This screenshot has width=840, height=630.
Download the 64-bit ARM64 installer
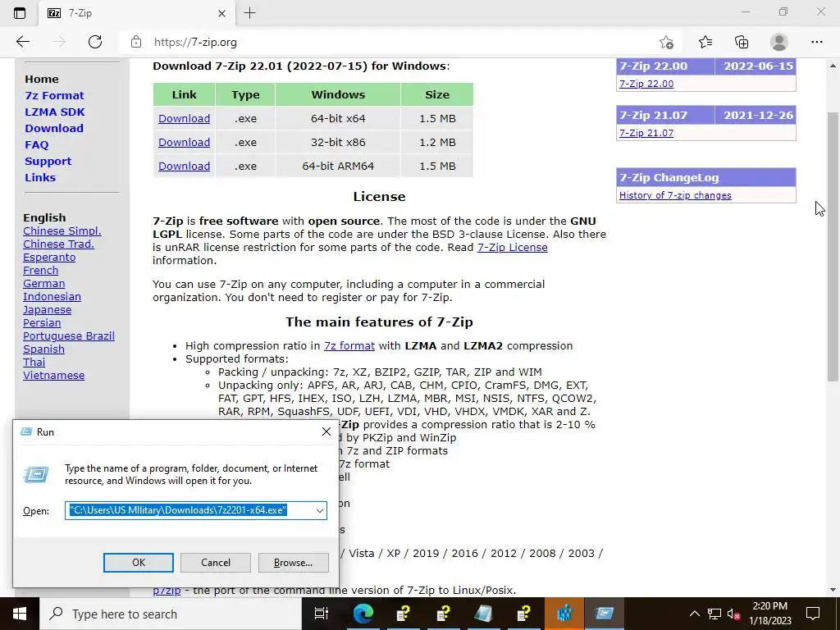coord(185,166)
